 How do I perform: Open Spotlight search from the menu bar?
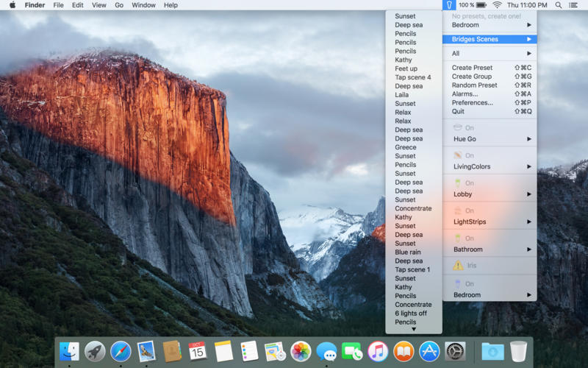558,5
